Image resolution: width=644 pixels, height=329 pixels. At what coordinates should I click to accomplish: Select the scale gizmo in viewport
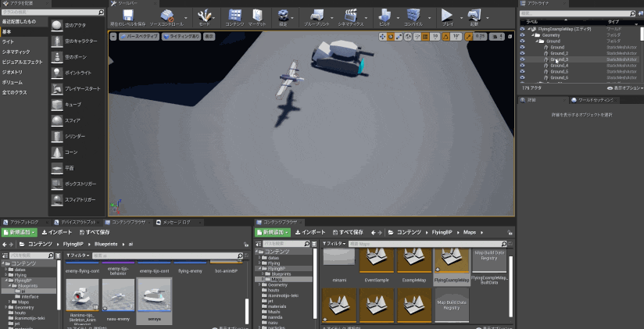click(399, 37)
